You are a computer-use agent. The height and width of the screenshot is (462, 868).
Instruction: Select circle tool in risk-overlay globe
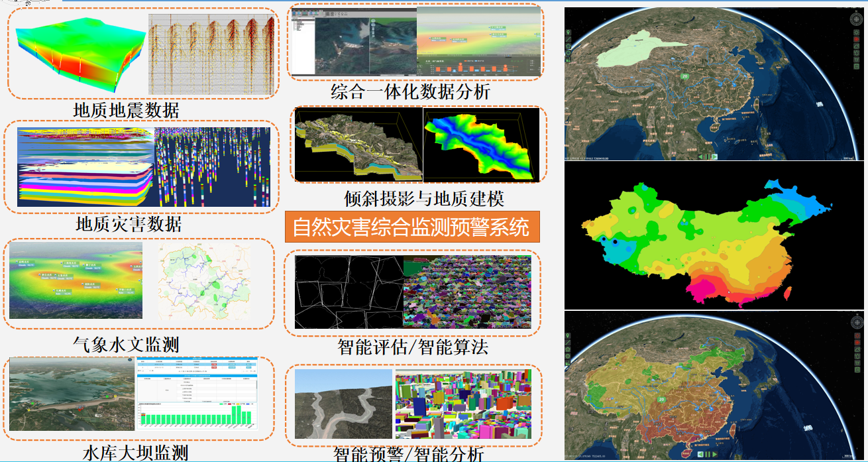(x=568, y=356)
